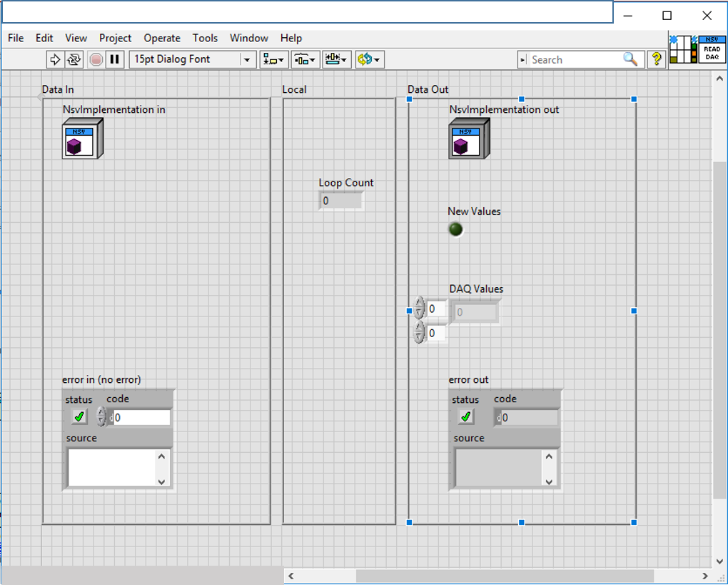This screenshot has width=728, height=585.
Task: Click the Run arrow button
Action: pyautogui.click(x=55, y=59)
